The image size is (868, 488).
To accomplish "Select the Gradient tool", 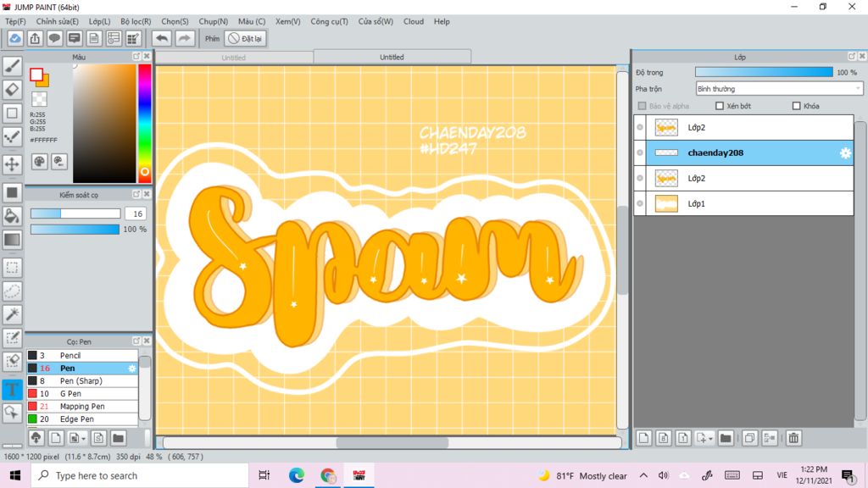I will pyautogui.click(x=12, y=240).
